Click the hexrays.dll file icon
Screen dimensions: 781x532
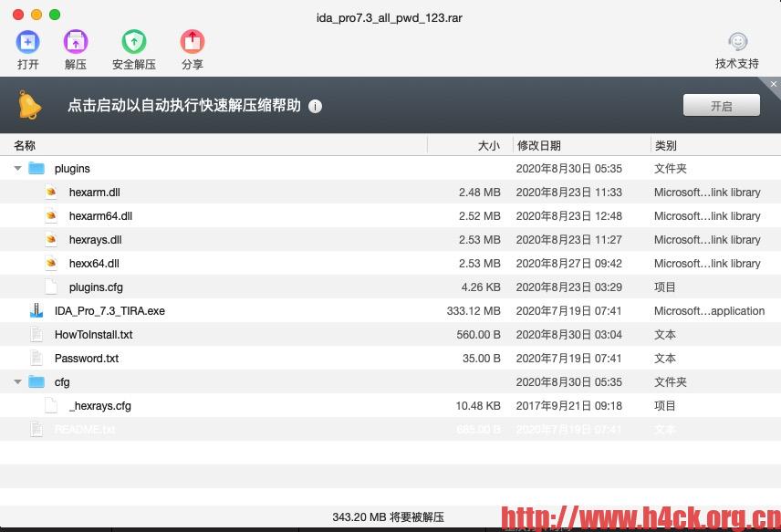coord(51,240)
